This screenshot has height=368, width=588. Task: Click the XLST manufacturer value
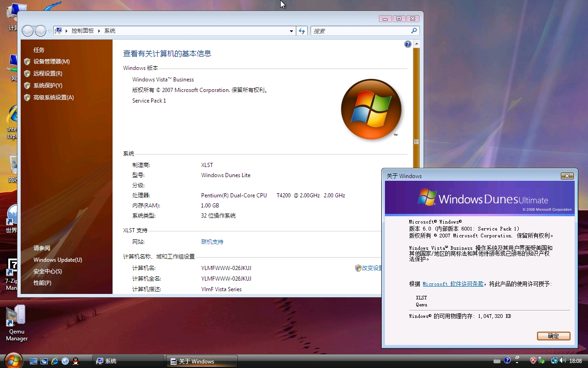tap(207, 165)
